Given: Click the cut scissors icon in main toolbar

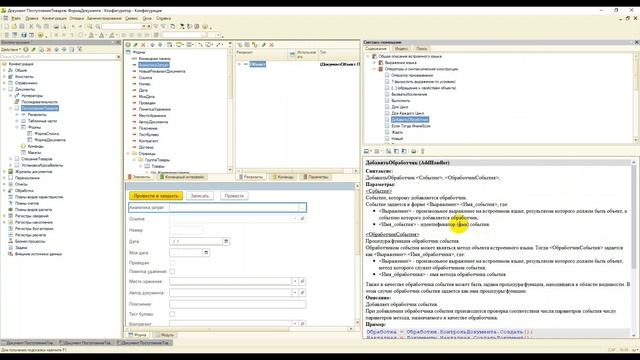Looking at the screenshot, I should click(x=31, y=26).
